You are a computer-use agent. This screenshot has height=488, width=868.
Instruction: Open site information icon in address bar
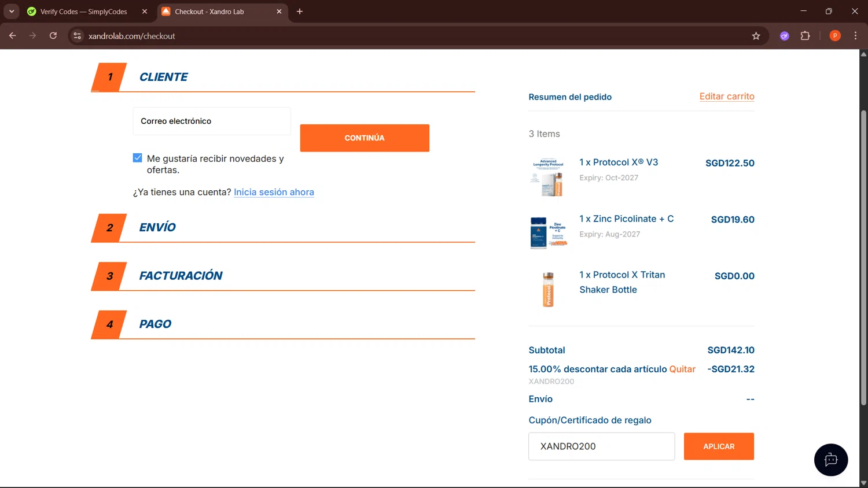point(78,36)
